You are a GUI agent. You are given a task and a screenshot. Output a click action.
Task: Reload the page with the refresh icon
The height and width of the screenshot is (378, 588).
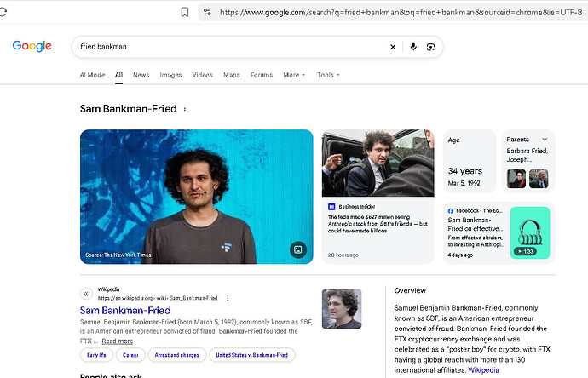(x=3, y=12)
